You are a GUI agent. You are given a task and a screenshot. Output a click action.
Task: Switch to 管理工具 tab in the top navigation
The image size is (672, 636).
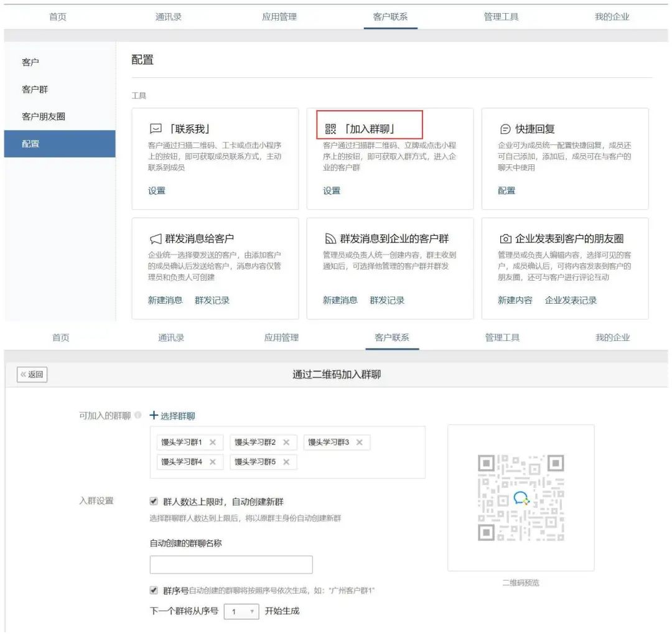tap(501, 17)
